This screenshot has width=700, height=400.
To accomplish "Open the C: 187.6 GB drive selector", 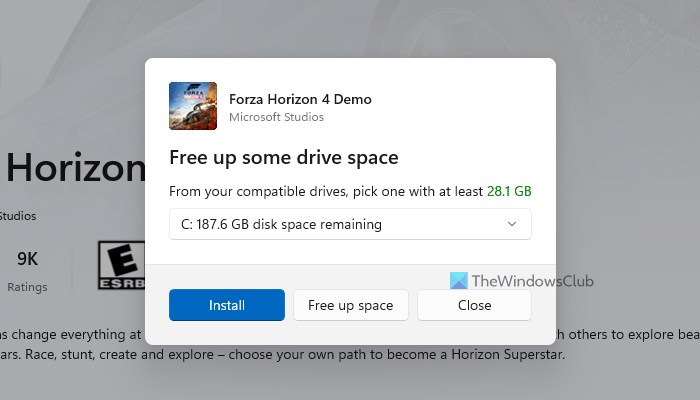I will click(x=350, y=224).
